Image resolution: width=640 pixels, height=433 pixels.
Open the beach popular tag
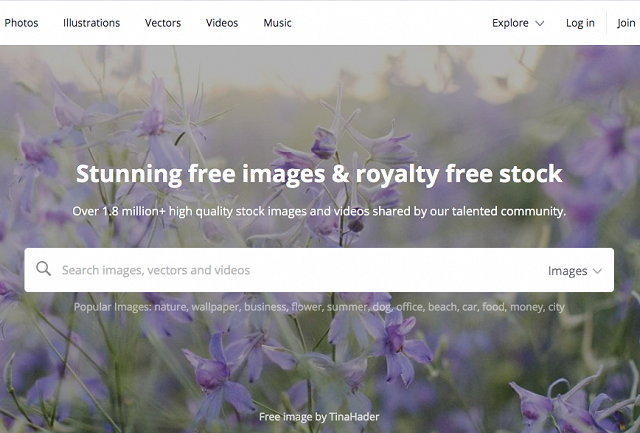442,306
